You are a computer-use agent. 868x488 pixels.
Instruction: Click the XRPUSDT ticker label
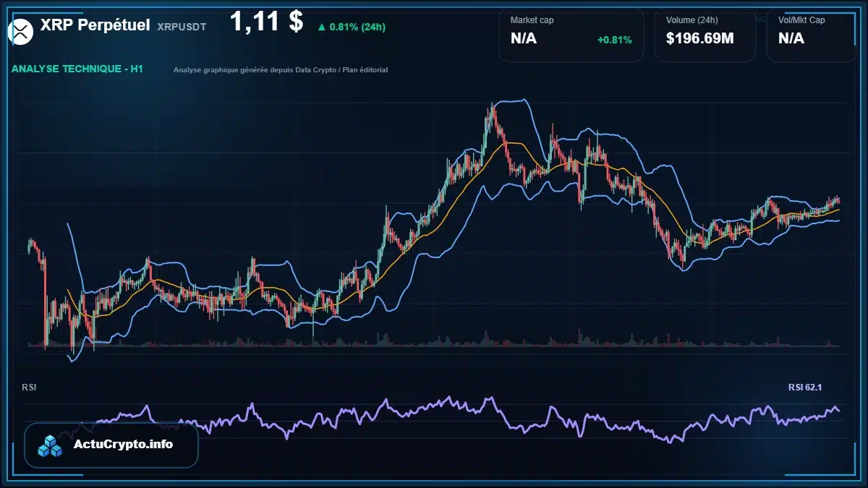[182, 26]
